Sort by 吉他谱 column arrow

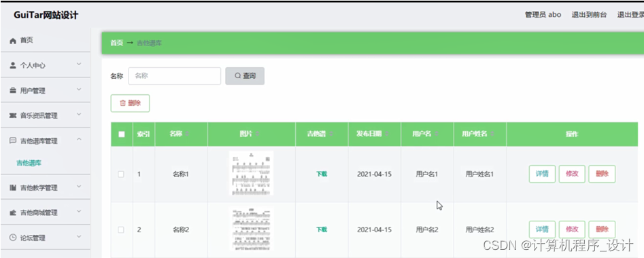(x=331, y=134)
